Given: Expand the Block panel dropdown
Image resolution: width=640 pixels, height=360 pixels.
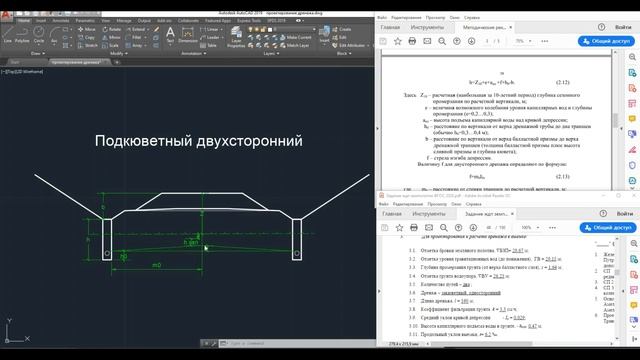Looking at the screenshot, I should click(x=344, y=53).
